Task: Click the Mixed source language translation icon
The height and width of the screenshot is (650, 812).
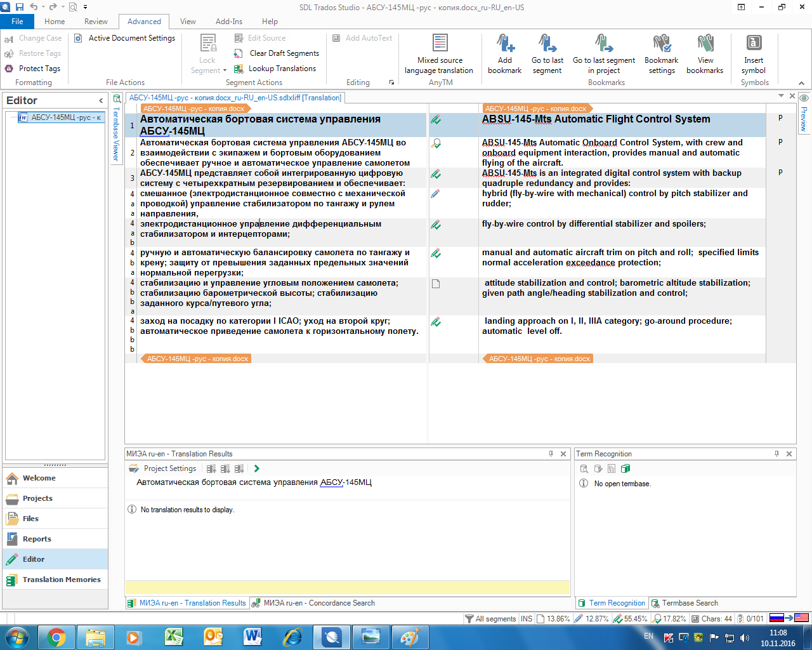Action: click(440, 43)
